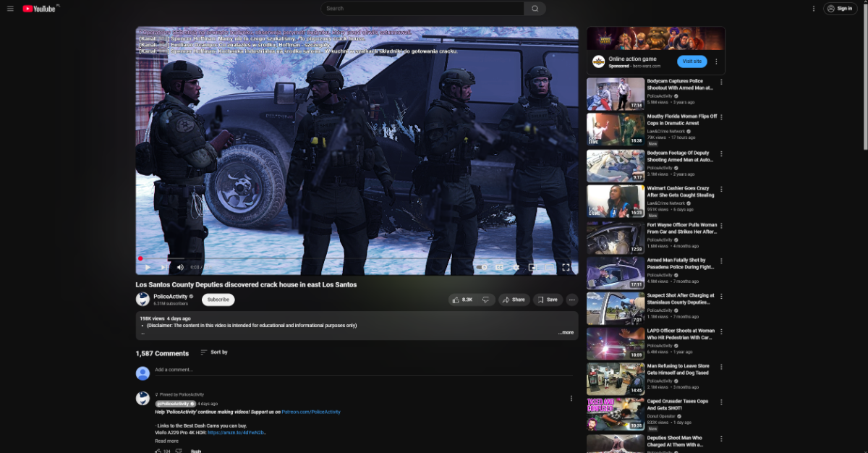Open the ad options three-dot menu
The height and width of the screenshot is (453, 868).
coord(716,62)
